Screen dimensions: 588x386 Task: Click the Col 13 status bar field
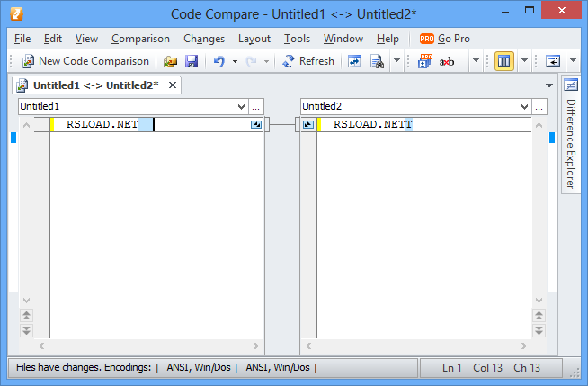[x=487, y=368]
